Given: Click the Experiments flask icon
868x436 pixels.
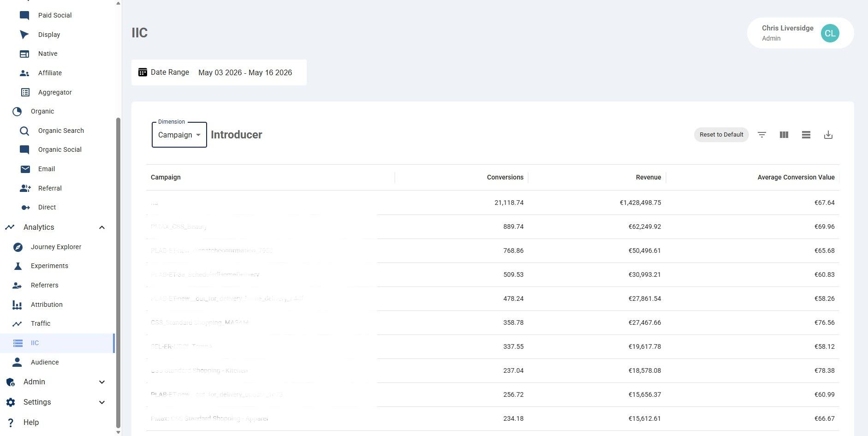Looking at the screenshot, I should 18,266.
